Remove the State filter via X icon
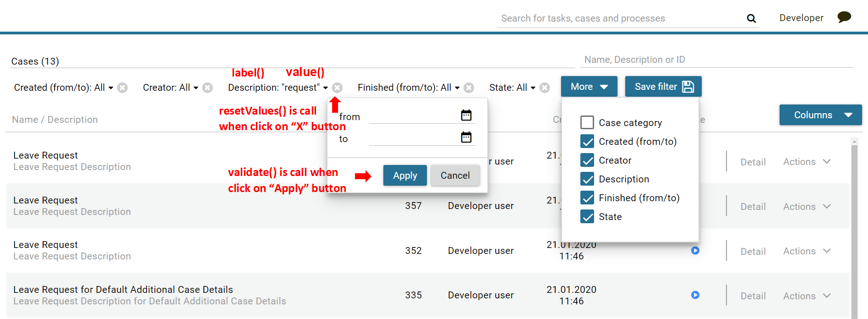 (544, 88)
